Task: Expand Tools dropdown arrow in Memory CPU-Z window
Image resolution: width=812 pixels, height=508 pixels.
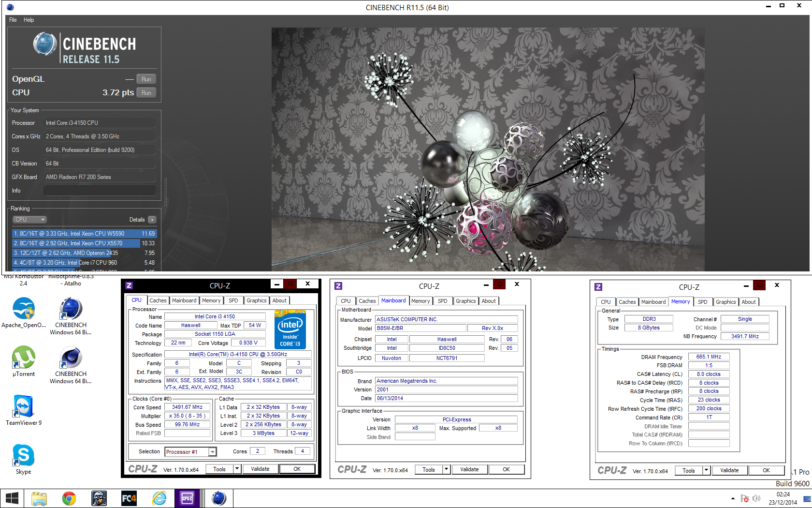Action: click(706, 470)
